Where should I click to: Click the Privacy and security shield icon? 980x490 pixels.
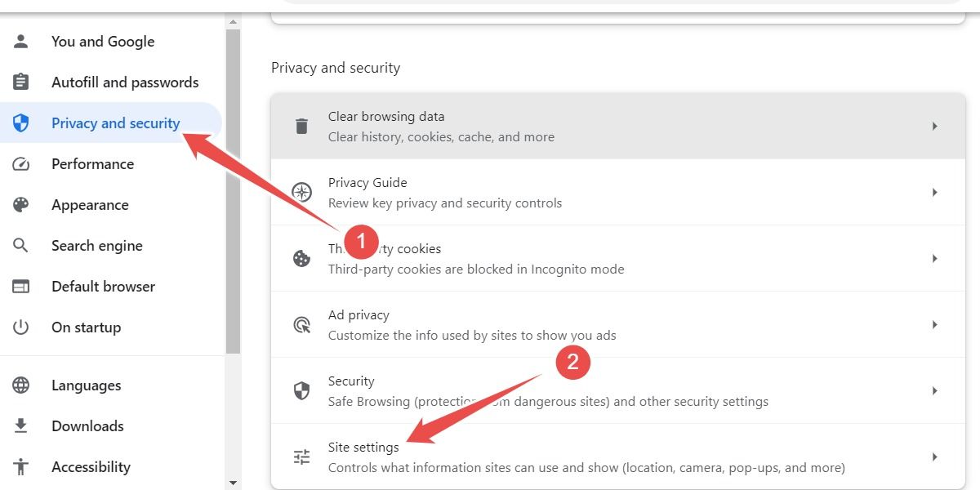(x=22, y=122)
